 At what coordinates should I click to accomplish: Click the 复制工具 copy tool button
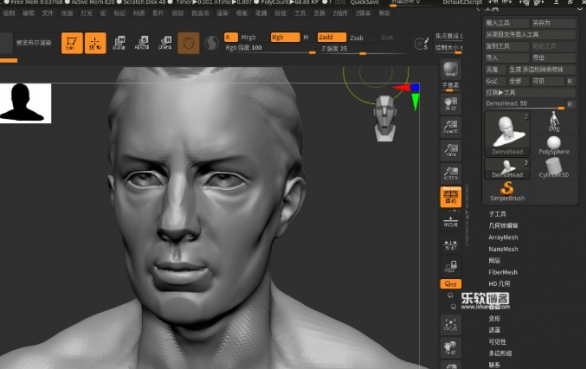point(506,46)
